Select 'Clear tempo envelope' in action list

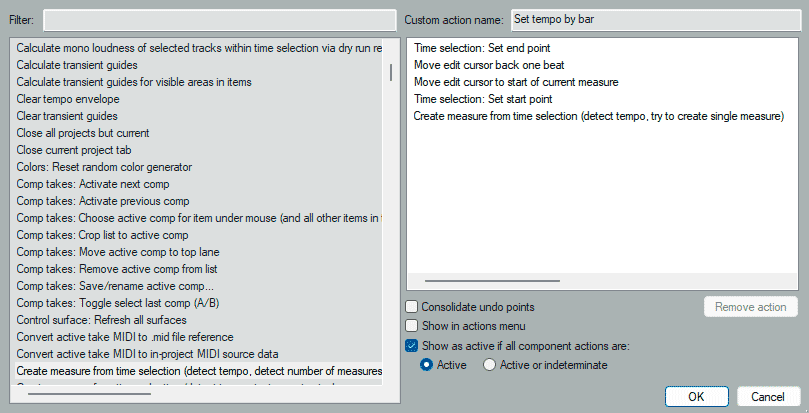coord(68,99)
